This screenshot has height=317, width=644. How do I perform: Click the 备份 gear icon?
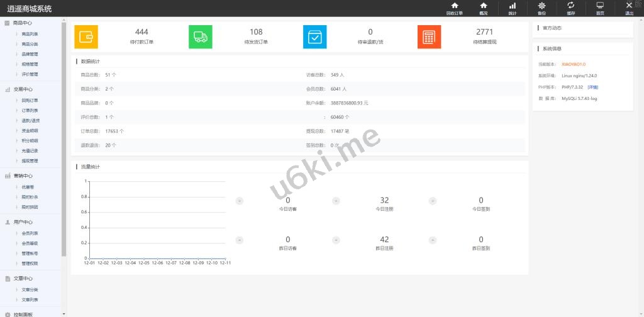541,6
